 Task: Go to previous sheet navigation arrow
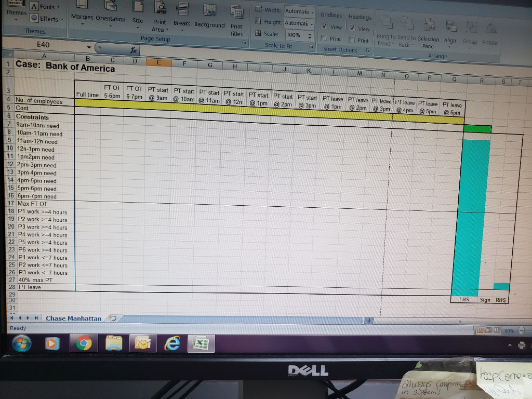(20, 318)
